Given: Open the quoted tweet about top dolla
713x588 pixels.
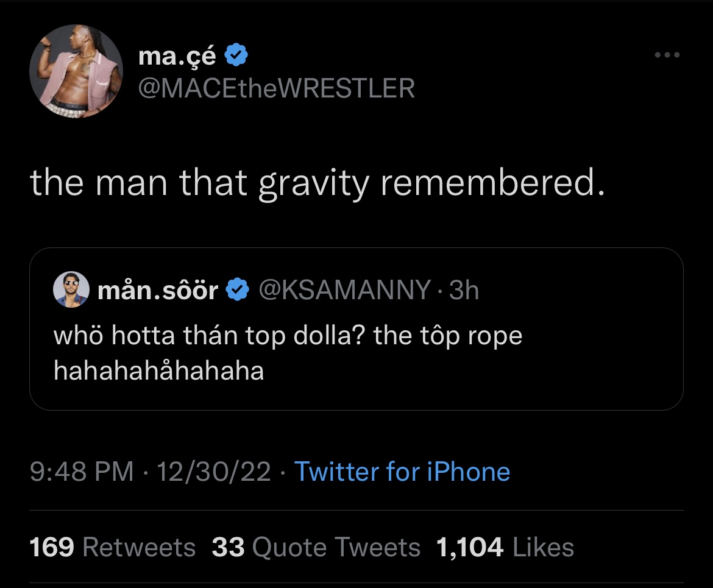Looking at the screenshot, I should (288, 336).
